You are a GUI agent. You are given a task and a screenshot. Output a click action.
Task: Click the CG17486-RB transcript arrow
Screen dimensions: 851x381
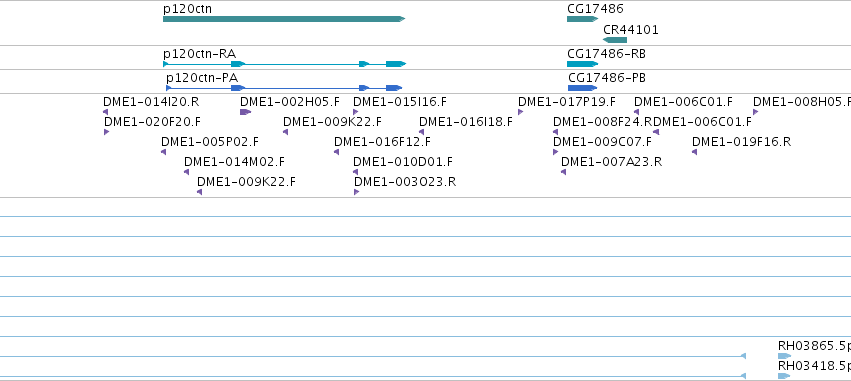582,64
